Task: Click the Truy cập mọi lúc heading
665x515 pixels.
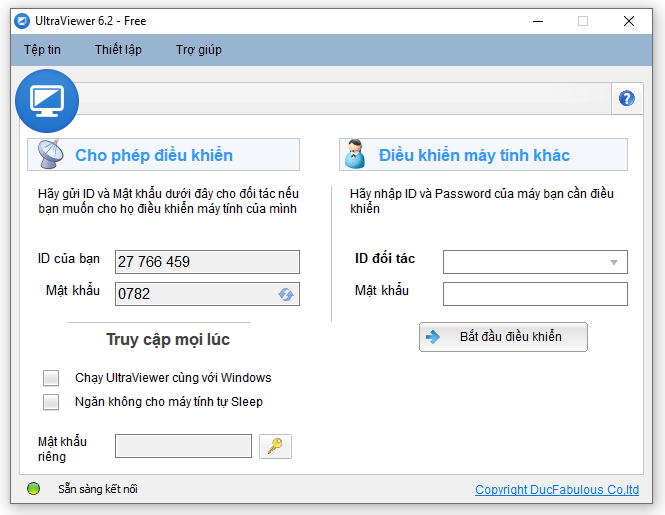Action: 168,339
